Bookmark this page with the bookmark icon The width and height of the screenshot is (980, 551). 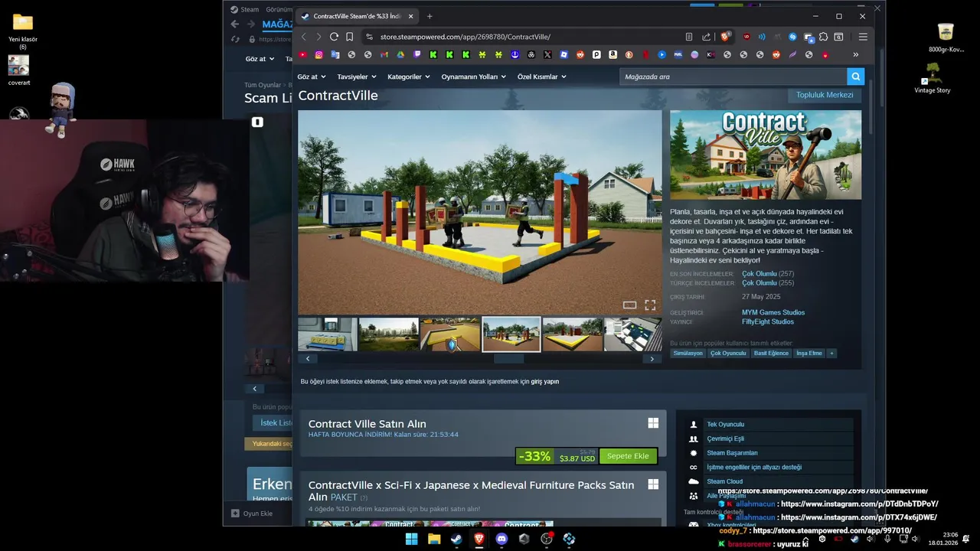click(x=349, y=37)
